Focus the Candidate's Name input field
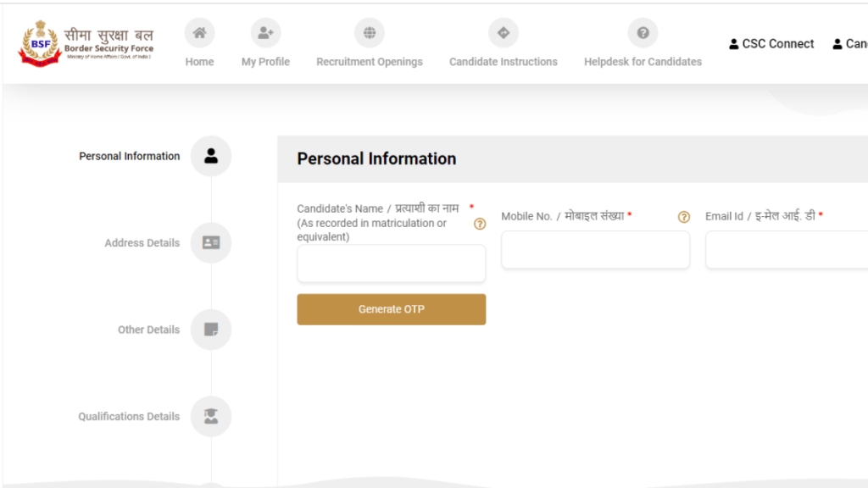 (x=392, y=263)
